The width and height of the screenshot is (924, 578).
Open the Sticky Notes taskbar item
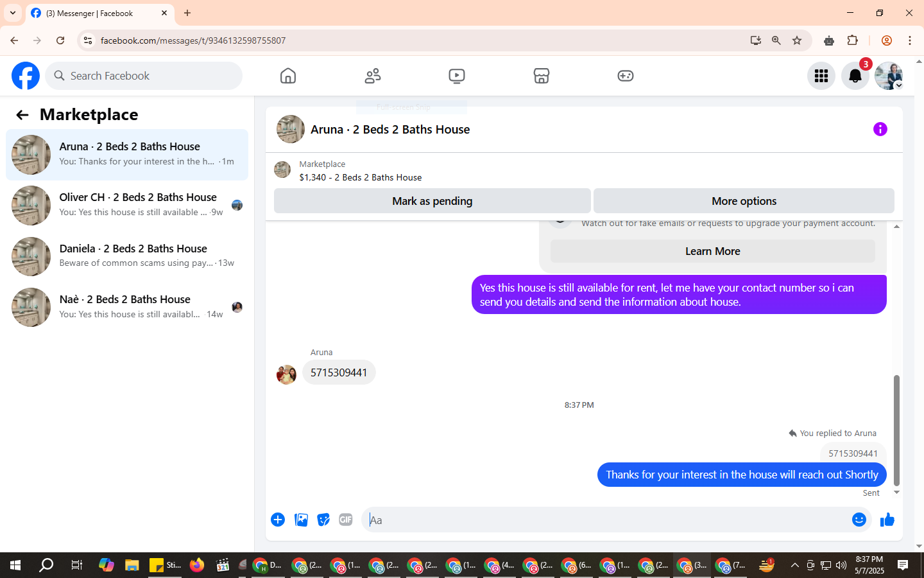(165, 565)
